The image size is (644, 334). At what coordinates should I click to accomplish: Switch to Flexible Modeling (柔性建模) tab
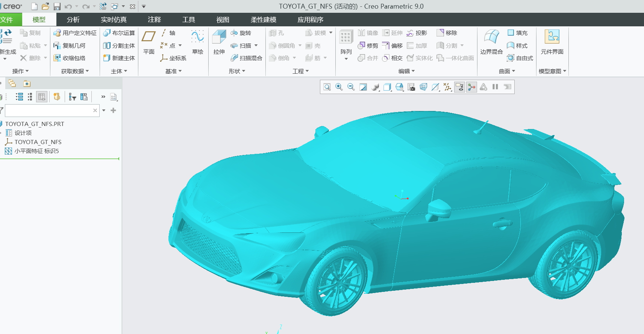click(264, 20)
